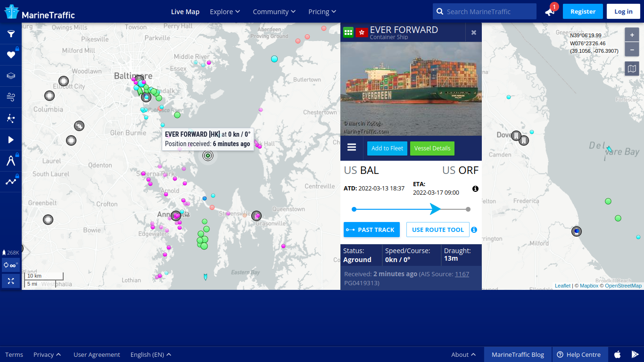Open the map type selector icon
Image resolution: width=644 pixels, height=362 pixels.
(632, 69)
